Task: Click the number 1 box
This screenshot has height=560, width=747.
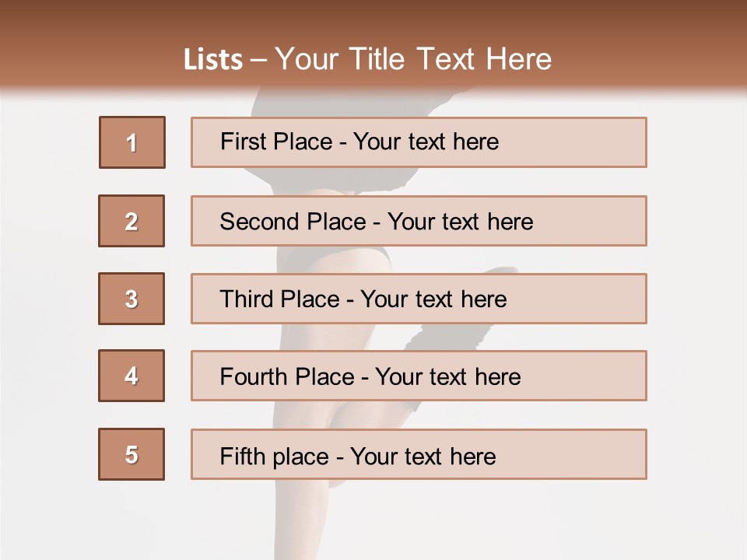Action: click(x=132, y=142)
